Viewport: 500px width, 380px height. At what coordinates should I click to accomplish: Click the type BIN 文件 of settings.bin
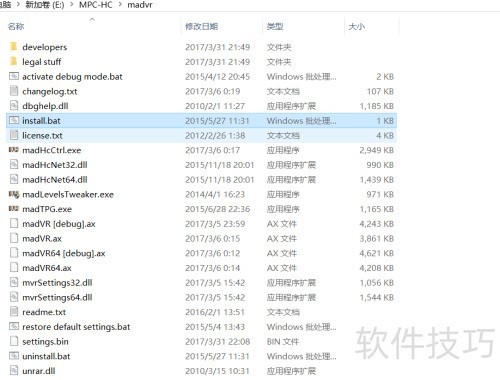[x=283, y=341]
